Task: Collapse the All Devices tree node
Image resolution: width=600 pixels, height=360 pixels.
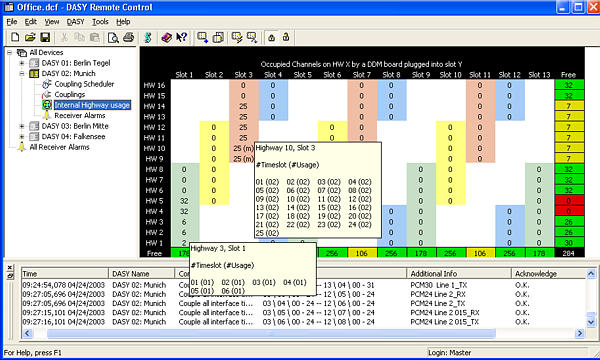Action: pyautogui.click(x=10, y=52)
